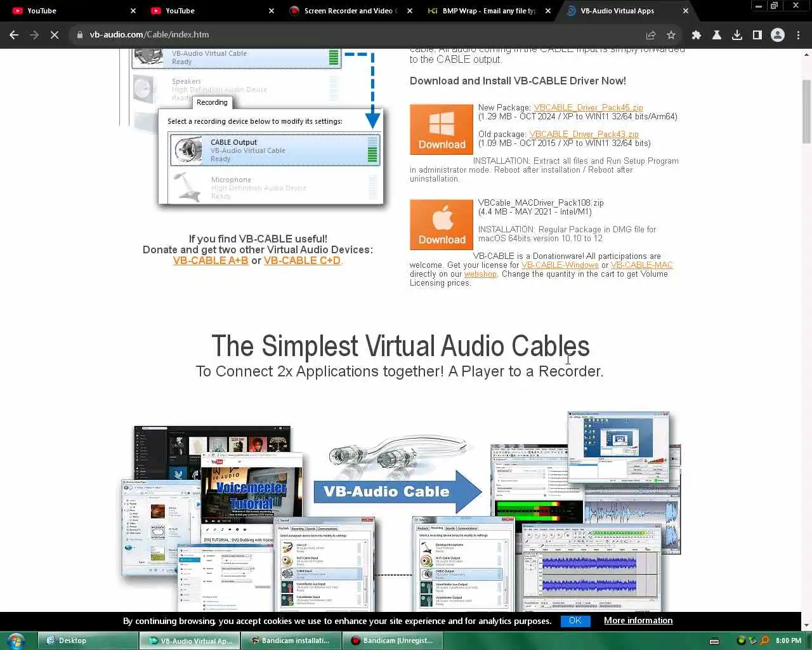Stop the page loading with the X button
This screenshot has width=812, height=650.
55,35
